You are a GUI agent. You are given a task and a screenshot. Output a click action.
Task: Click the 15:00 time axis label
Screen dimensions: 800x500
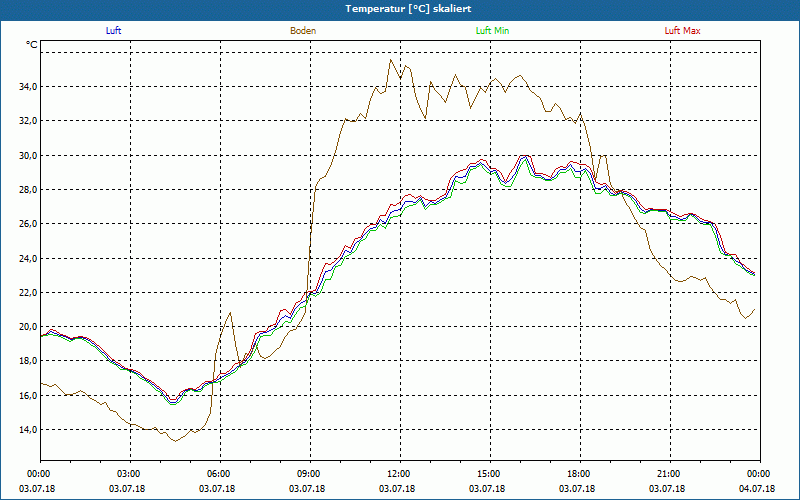click(491, 474)
